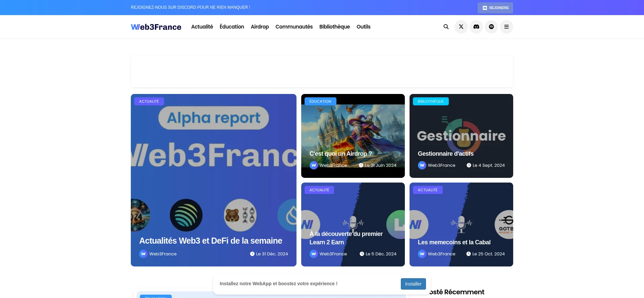This screenshot has height=298, width=644.
Task: Click Web3France author name on Alpha report card
Action: 163,254
